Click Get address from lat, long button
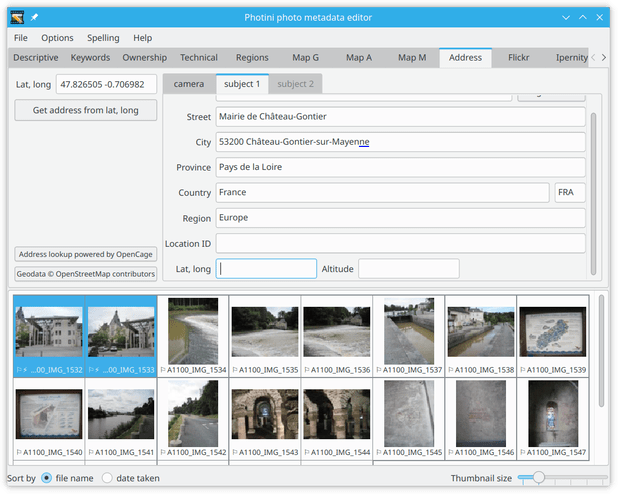The height and width of the screenshot is (494, 618). click(x=86, y=110)
